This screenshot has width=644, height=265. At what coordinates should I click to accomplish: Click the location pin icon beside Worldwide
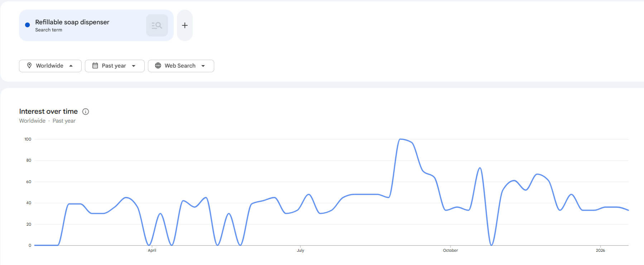(x=29, y=65)
